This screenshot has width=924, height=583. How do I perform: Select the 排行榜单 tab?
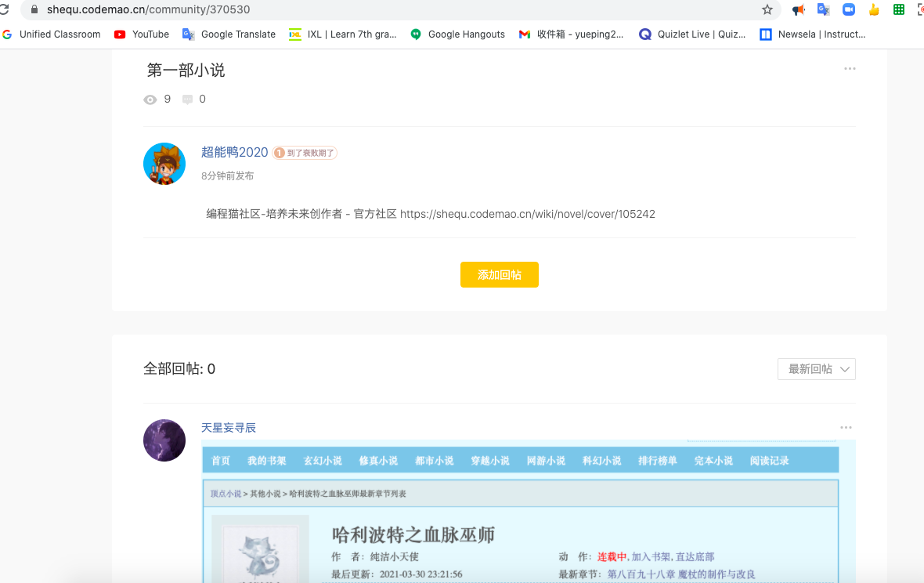[x=658, y=461]
